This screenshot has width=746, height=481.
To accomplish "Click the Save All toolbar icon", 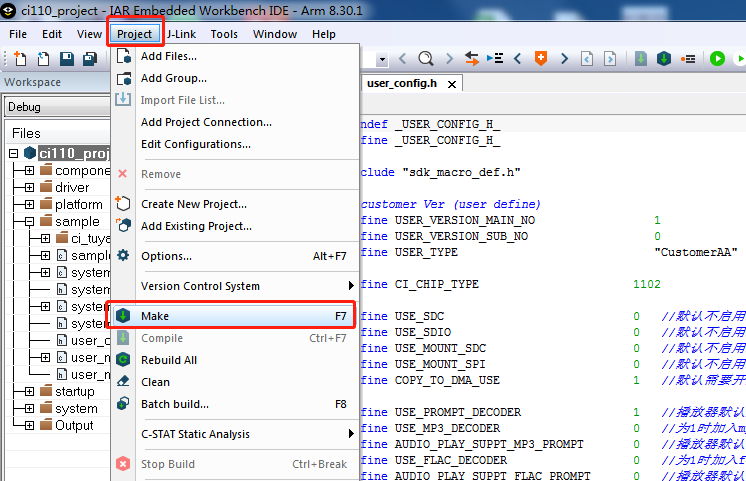I will [x=90, y=59].
